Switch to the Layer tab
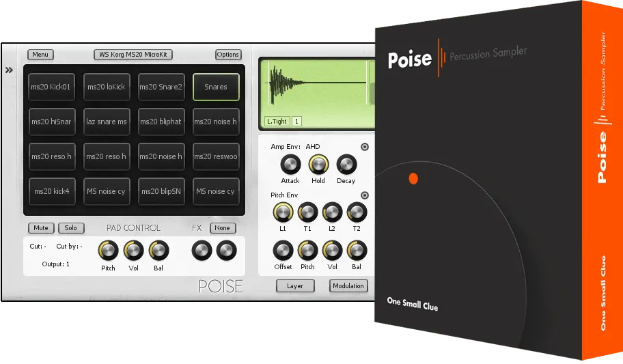The image size is (623, 364). [295, 286]
